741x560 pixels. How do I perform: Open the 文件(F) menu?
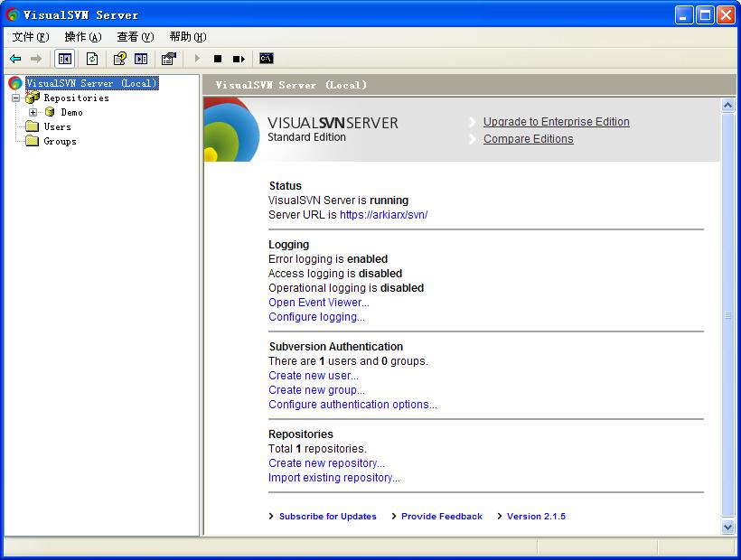pos(31,37)
